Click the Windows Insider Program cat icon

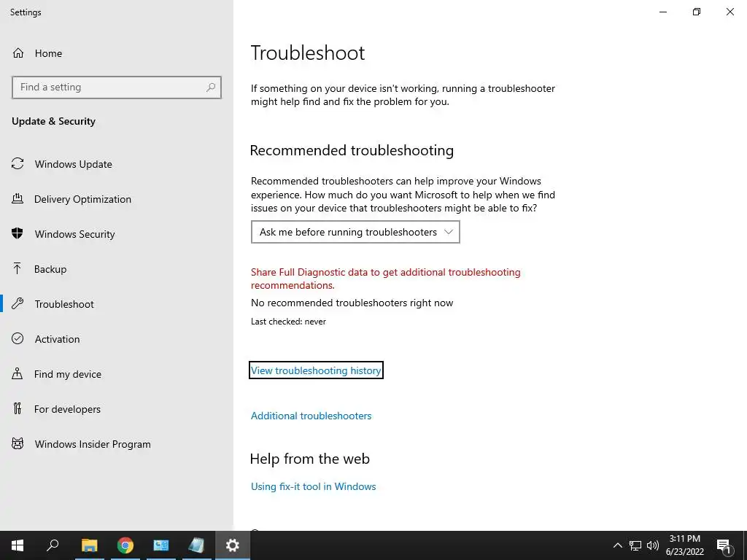click(x=18, y=444)
